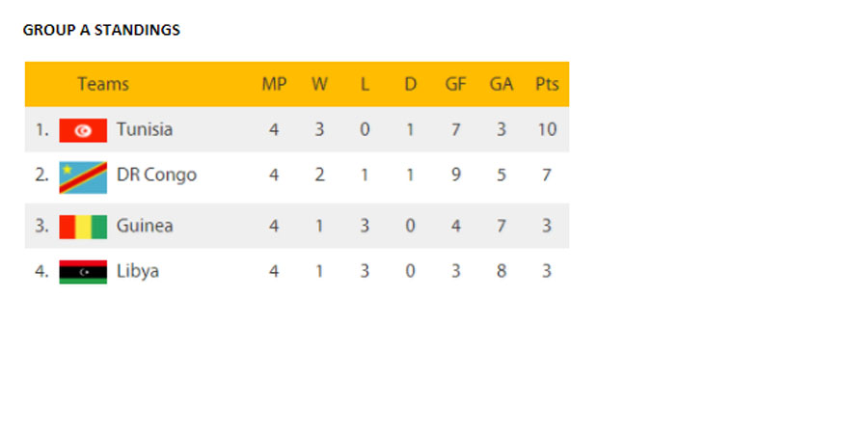
Task: Click the Tunisia flag icon
Action: coord(83,130)
